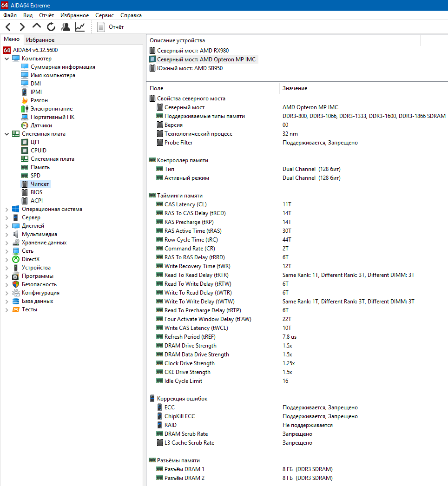Expand the Мультимедиа tree node
This screenshot has height=486, width=448.
[x=7, y=234]
